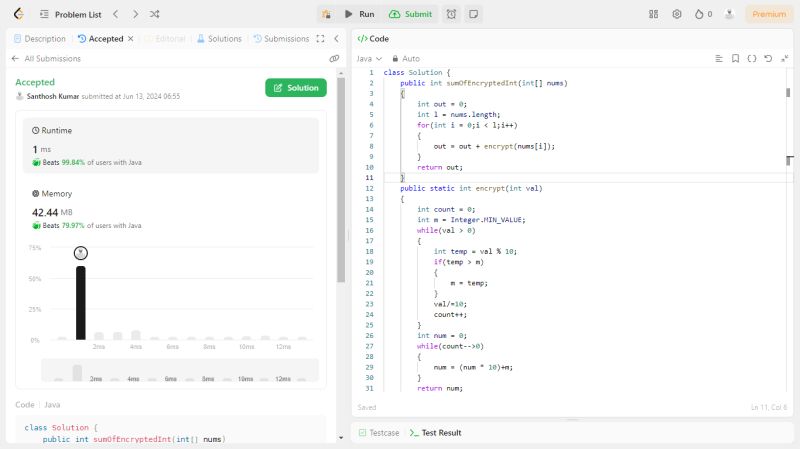Switch to the Solutions tab
The height and width of the screenshot is (449, 800).
(219, 38)
